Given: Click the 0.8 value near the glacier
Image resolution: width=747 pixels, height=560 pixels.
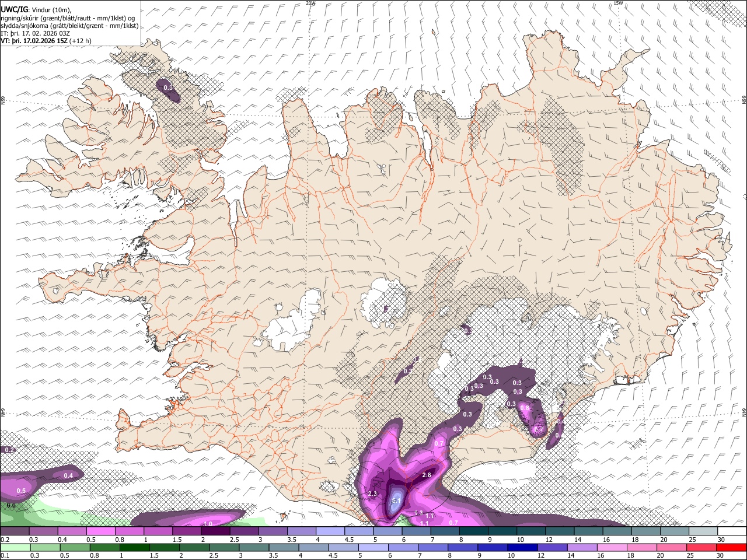Looking at the screenshot, I should 524,408.
